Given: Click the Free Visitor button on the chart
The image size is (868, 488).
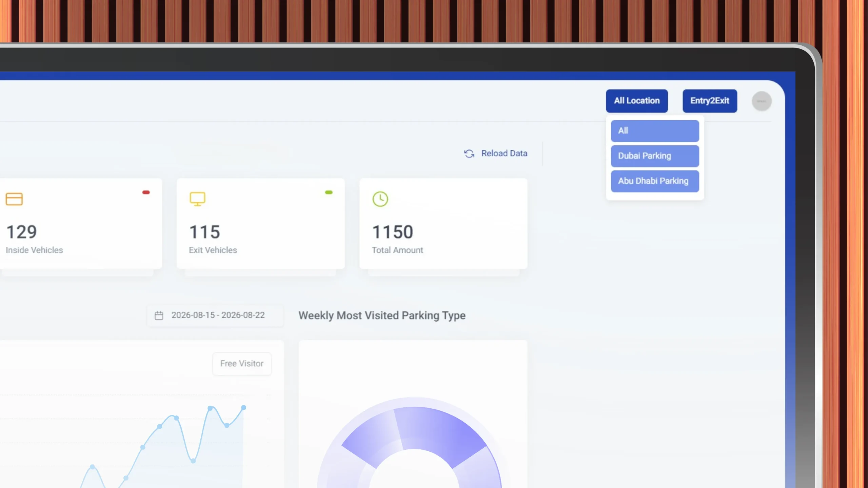Looking at the screenshot, I should click(242, 364).
